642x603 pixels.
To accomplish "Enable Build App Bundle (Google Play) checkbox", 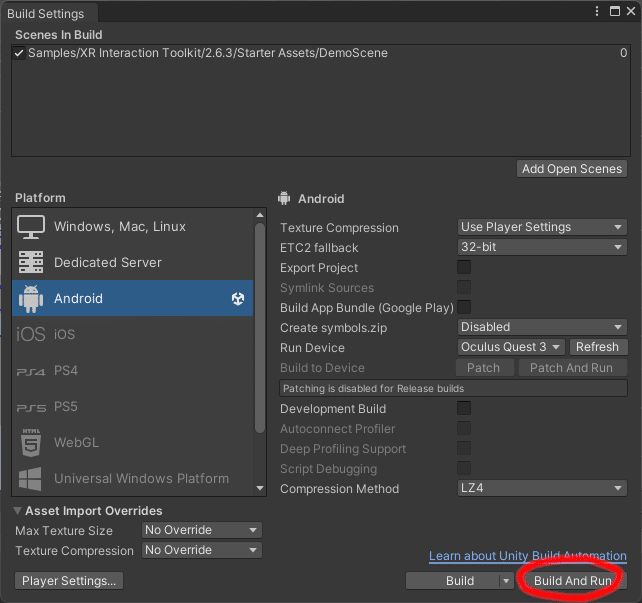I will coord(464,307).
